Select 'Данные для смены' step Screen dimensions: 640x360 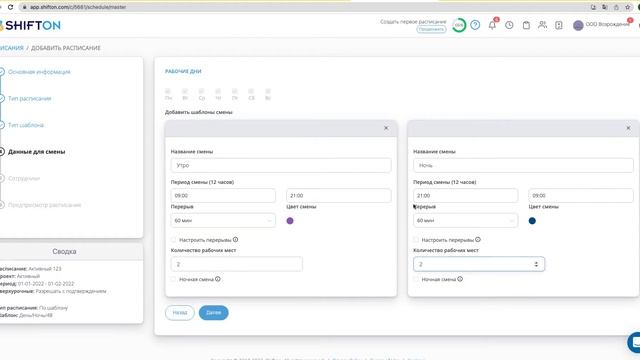click(36, 151)
